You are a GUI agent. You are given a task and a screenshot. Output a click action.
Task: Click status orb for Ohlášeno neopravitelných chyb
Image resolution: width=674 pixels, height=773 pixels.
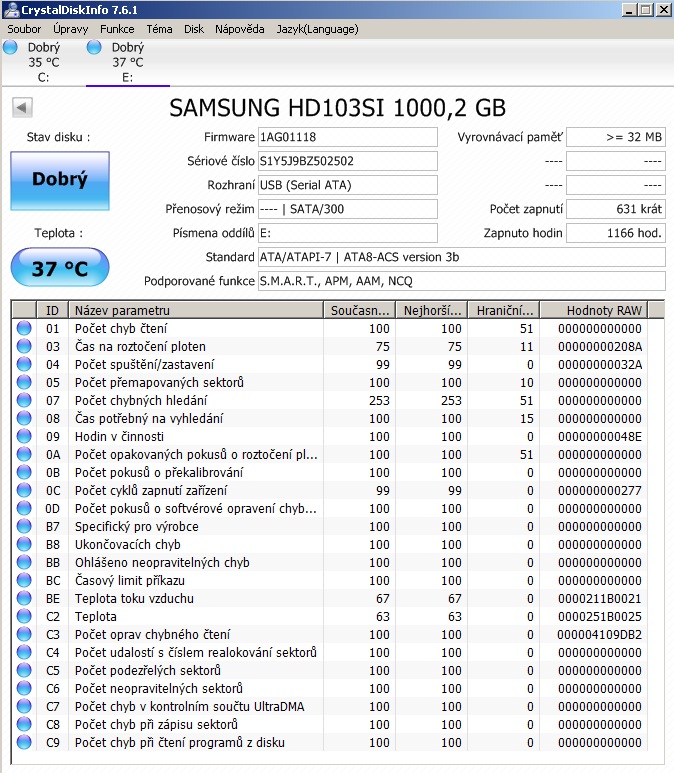click(24, 562)
